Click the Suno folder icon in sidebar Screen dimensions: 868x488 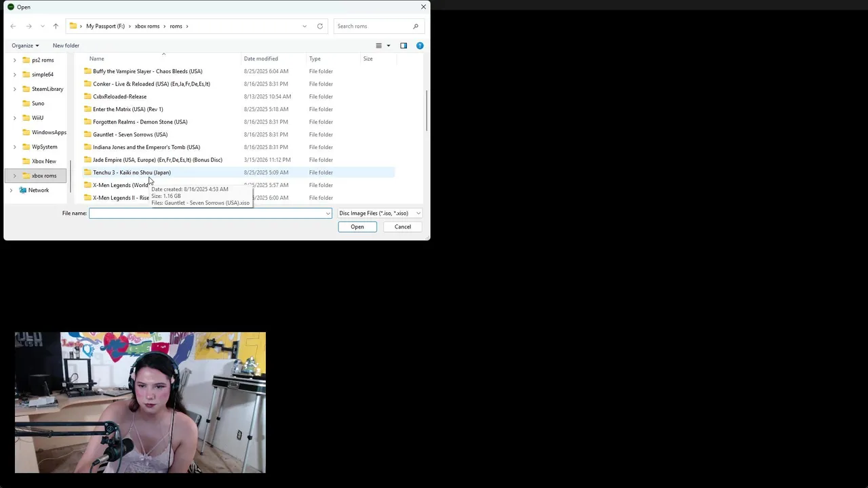click(x=26, y=103)
